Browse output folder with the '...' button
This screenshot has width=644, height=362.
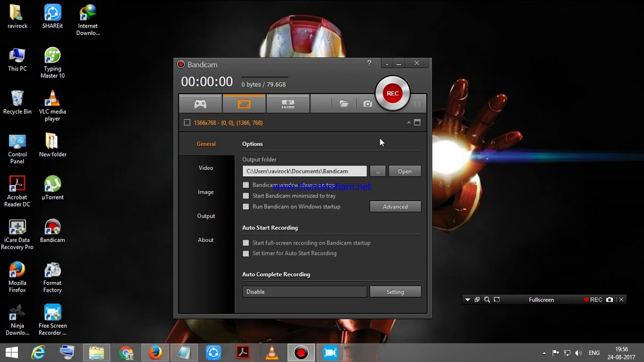378,171
